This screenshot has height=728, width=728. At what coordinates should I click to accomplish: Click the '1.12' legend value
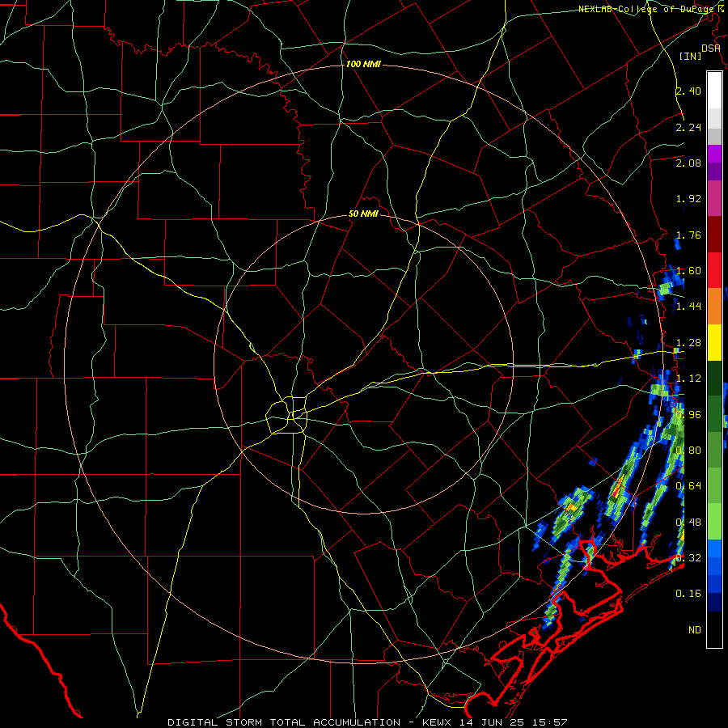688,379
